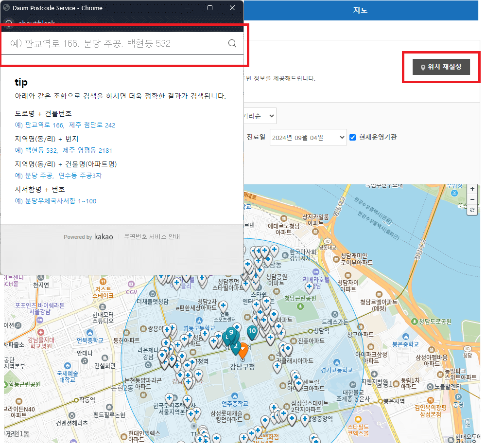Click the zoom-out minus icon on the map

pos(472,199)
